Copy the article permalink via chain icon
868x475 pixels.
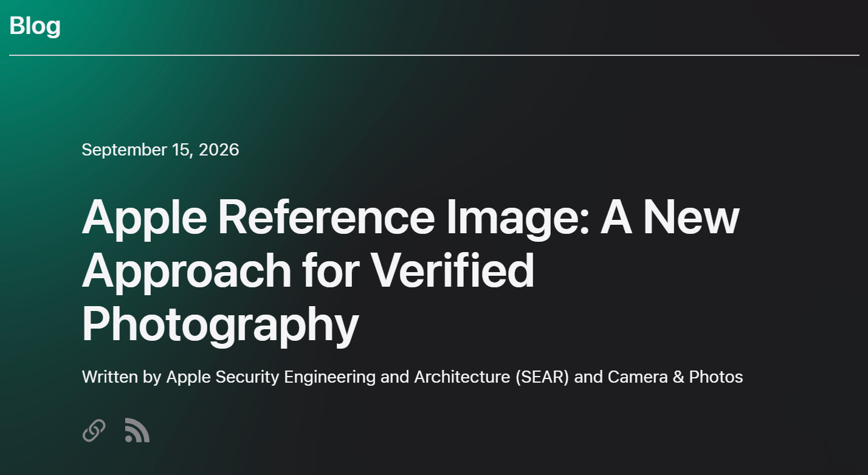pos(94,430)
